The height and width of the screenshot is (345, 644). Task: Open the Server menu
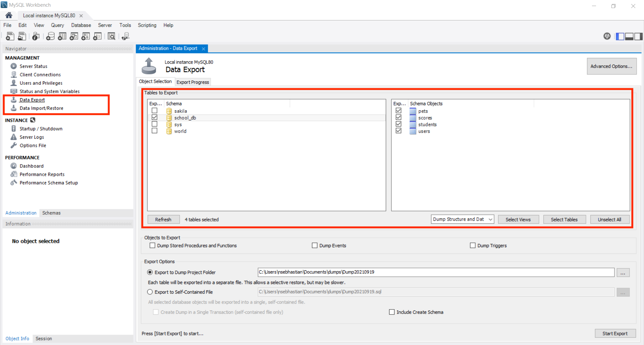coord(105,25)
